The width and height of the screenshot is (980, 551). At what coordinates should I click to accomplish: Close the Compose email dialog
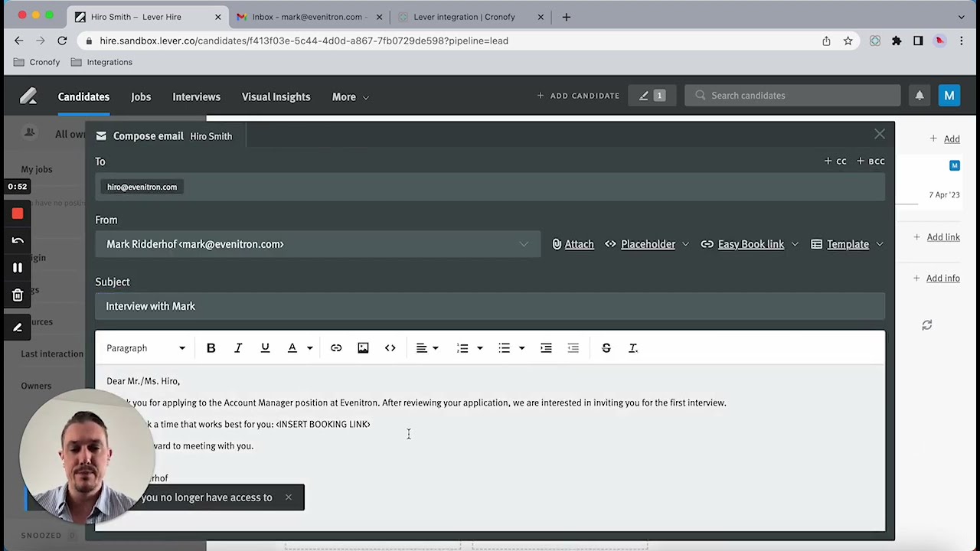tap(880, 135)
